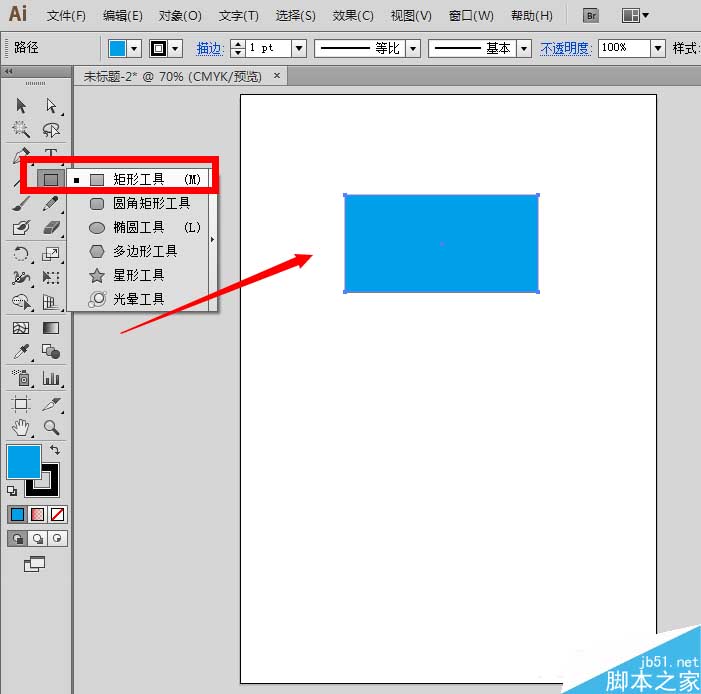Choose 圆角矩形工具 from flyout
The width and height of the screenshot is (701, 694).
[140, 204]
